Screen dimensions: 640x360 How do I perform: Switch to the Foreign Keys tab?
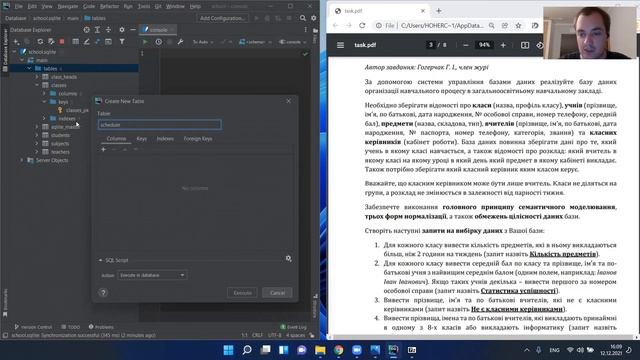coord(198,139)
